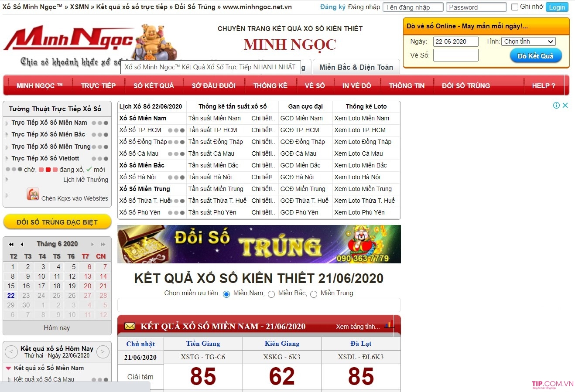Close the advertisement with the X icon
575x392 pixels.
point(565,105)
